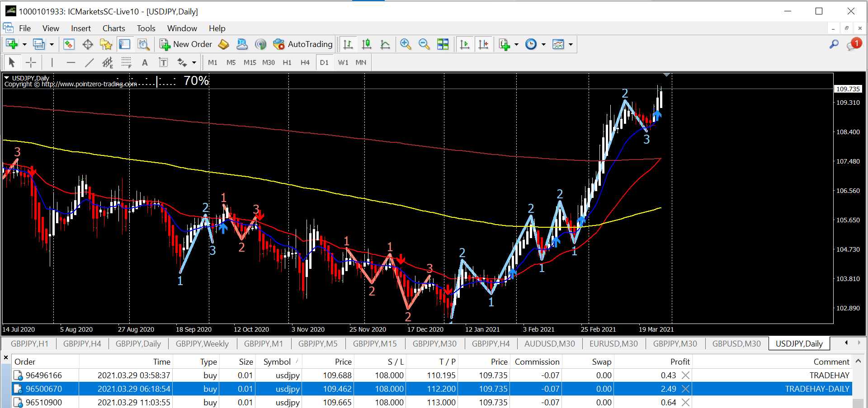Expand the Indicators dropdown arrow
This screenshot has width=868, height=408.
(516, 44)
